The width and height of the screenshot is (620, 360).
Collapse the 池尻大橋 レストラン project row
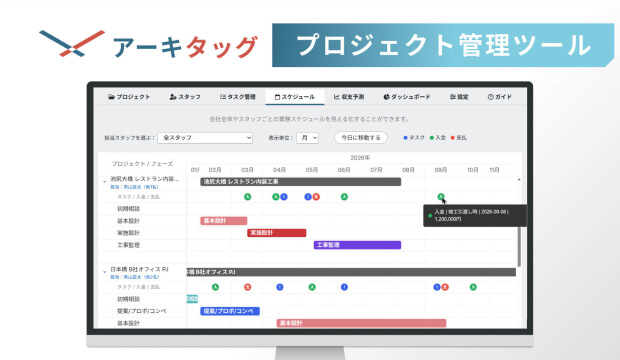pos(104,182)
